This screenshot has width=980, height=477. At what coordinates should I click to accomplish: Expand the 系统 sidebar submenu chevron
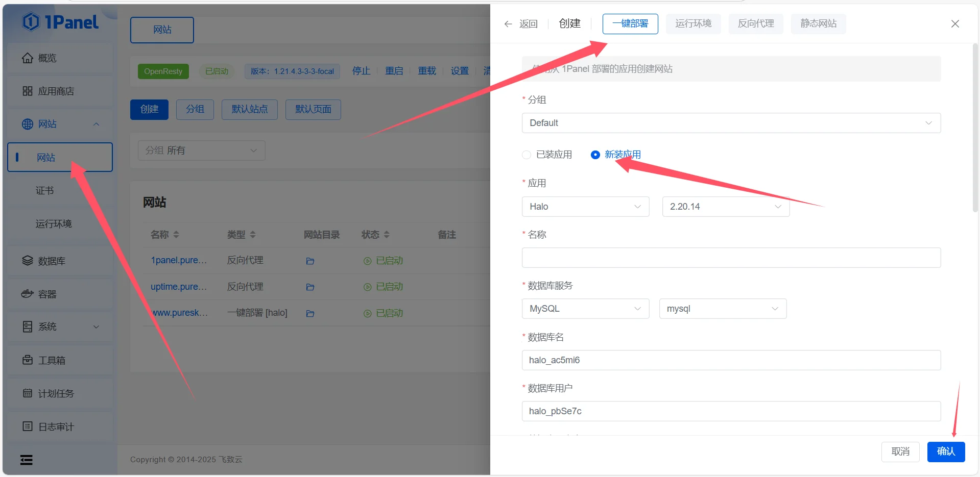click(x=96, y=327)
